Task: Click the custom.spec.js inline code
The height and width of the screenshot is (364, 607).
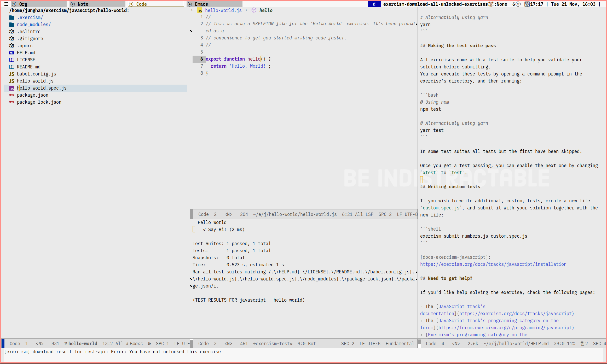Action: pos(441,208)
